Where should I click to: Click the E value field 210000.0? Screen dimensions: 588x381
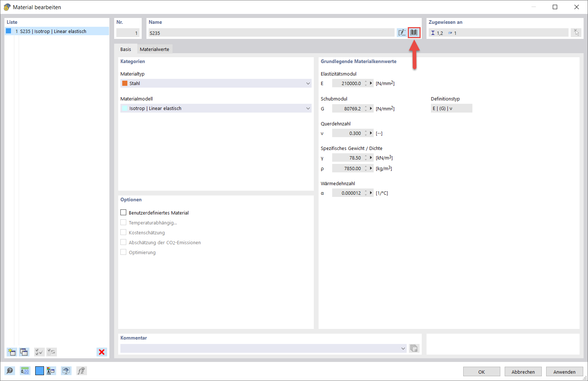pyautogui.click(x=347, y=83)
